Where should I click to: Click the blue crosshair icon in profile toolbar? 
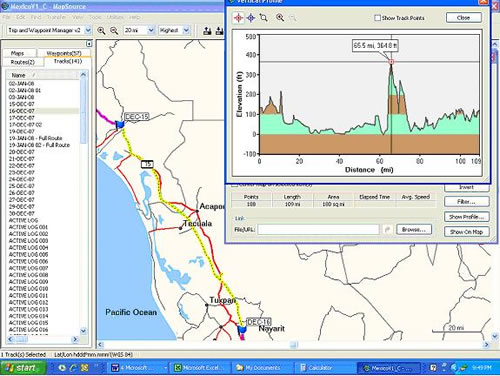coord(251,18)
